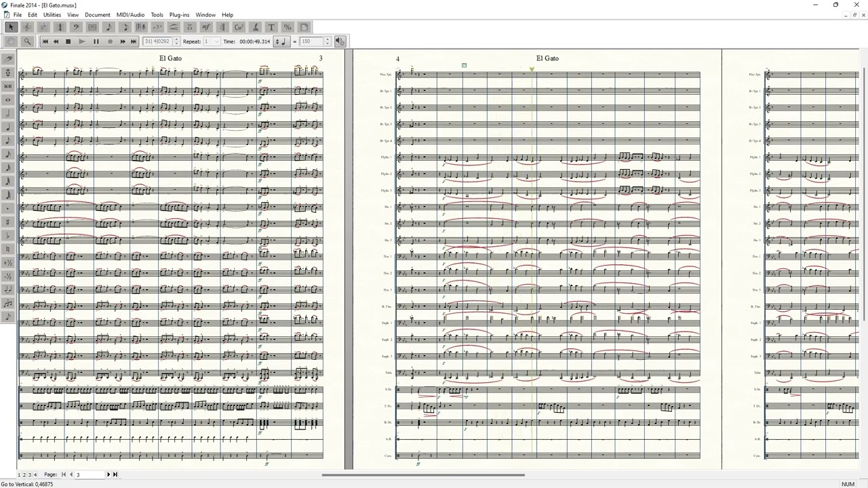Open the MIDI/Audio menu
Image resolution: width=868 pixels, height=488 pixels.
coord(130,15)
